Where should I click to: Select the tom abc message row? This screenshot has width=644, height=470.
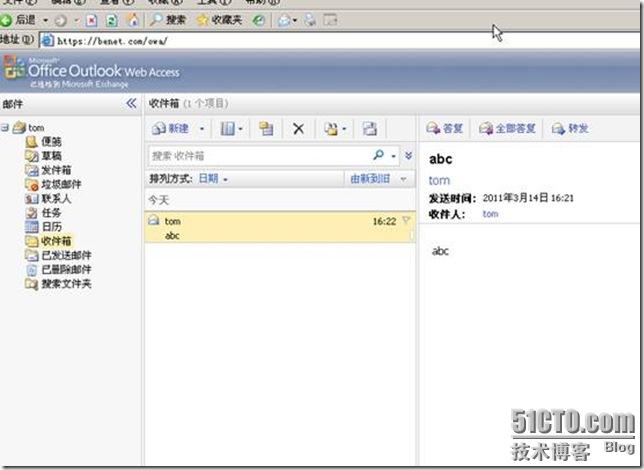click(x=280, y=227)
